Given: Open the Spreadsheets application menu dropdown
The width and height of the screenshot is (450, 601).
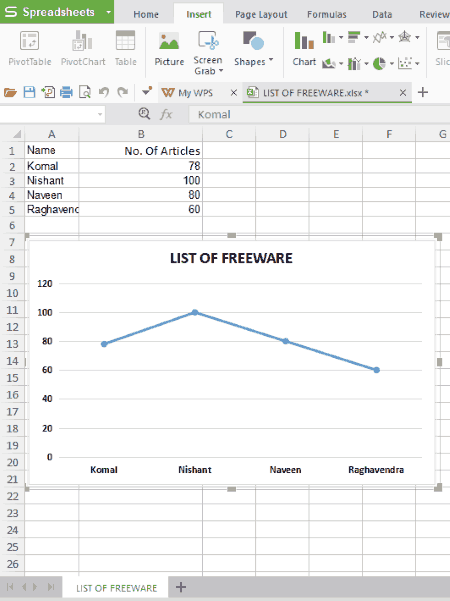Looking at the screenshot, I should click(108, 12).
